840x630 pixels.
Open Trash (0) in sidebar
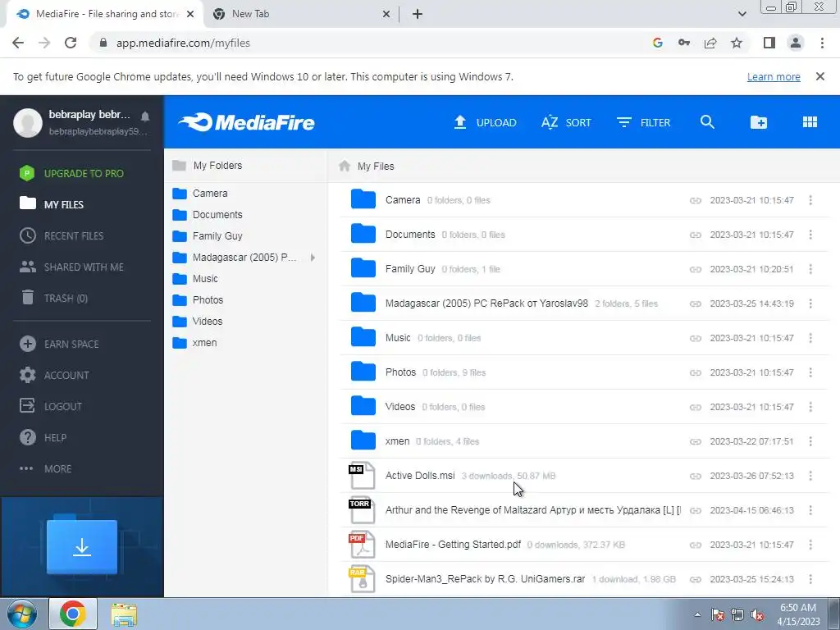point(53,298)
